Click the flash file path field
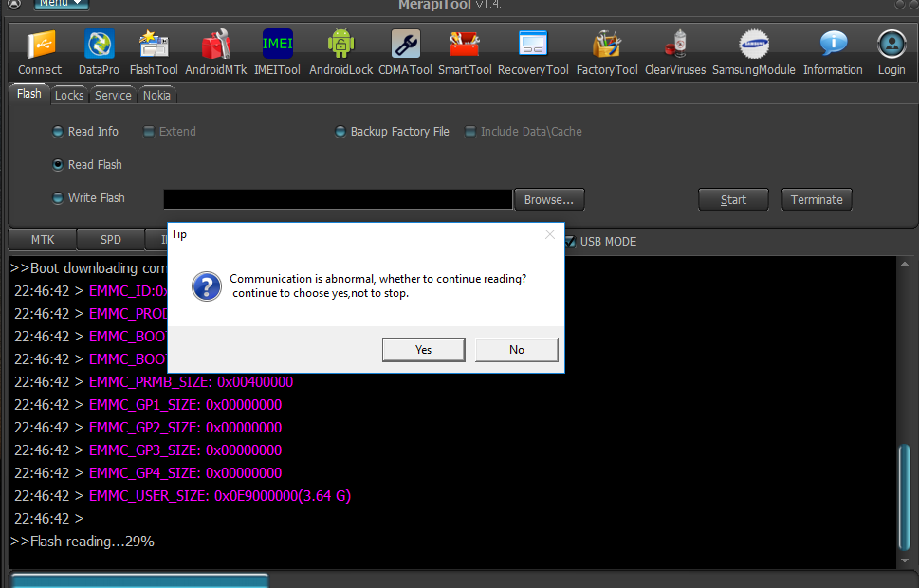The height and width of the screenshot is (588, 919). coord(339,199)
